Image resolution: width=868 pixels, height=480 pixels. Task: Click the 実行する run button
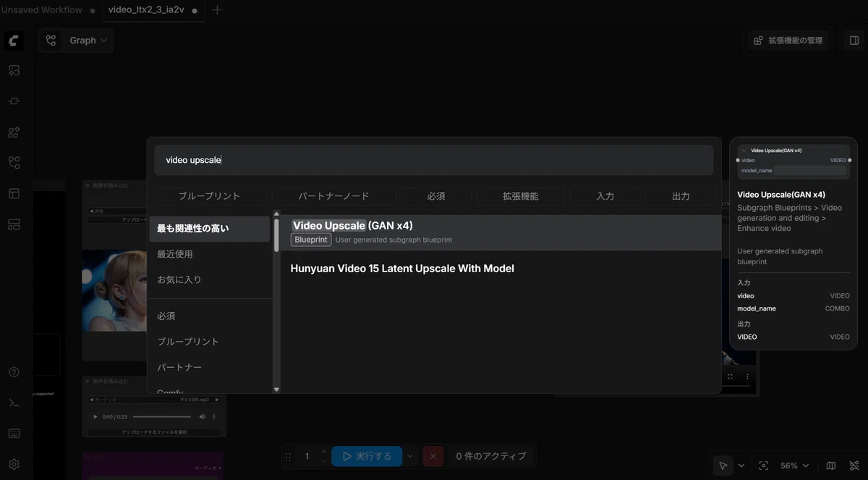(x=367, y=456)
